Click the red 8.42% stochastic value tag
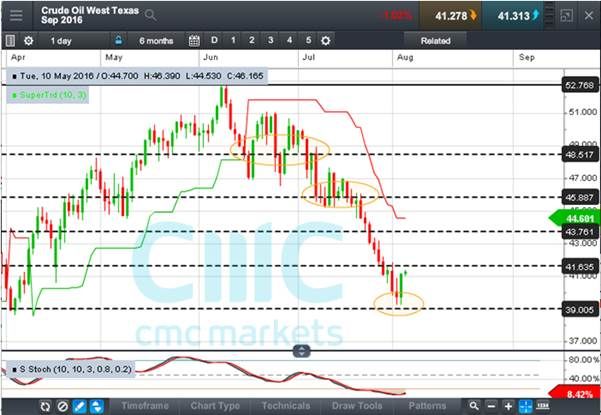This screenshot has height=415, width=601. (575, 393)
